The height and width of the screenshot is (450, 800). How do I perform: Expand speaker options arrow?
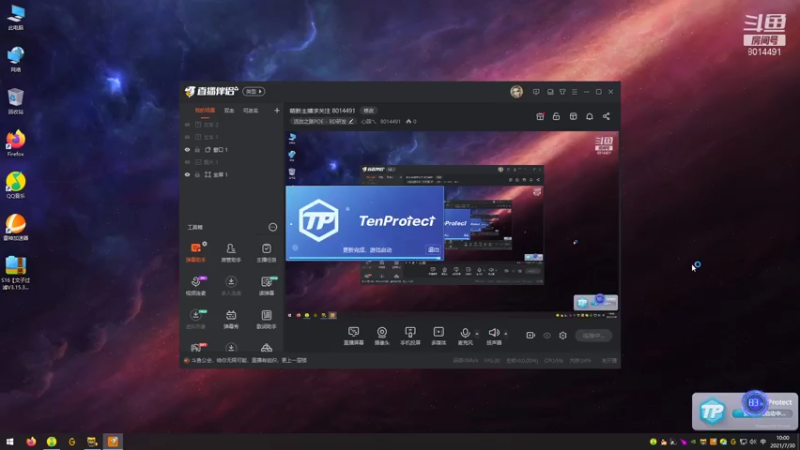click(506, 334)
